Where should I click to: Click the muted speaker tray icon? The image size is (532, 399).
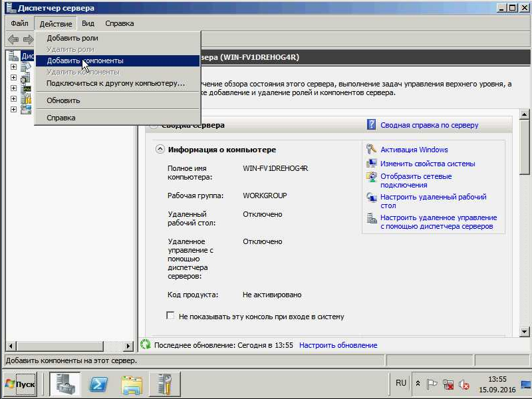tap(464, 384)
